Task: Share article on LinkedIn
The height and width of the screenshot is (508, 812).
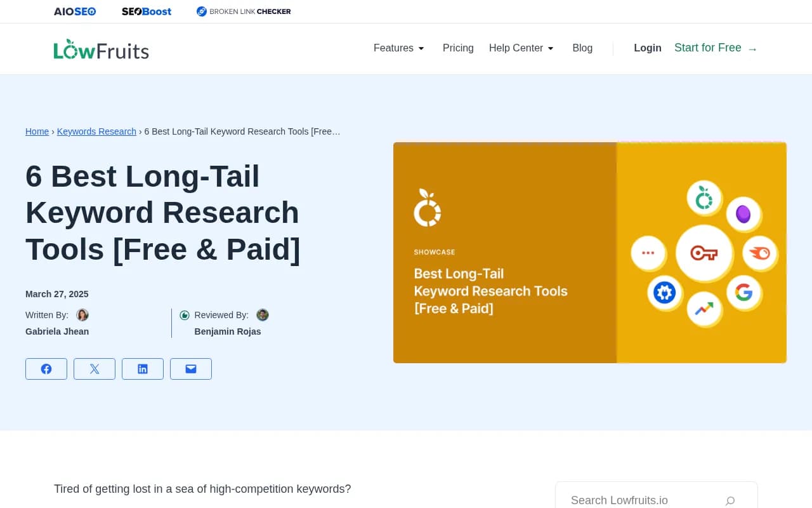Action: point(143,369)
